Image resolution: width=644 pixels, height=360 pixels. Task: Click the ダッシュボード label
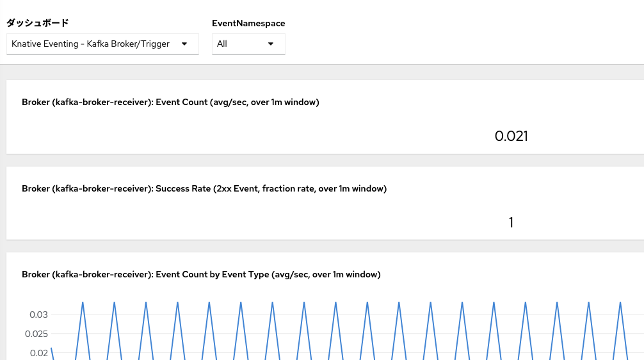pyautogui.click(x=37, y=23)
